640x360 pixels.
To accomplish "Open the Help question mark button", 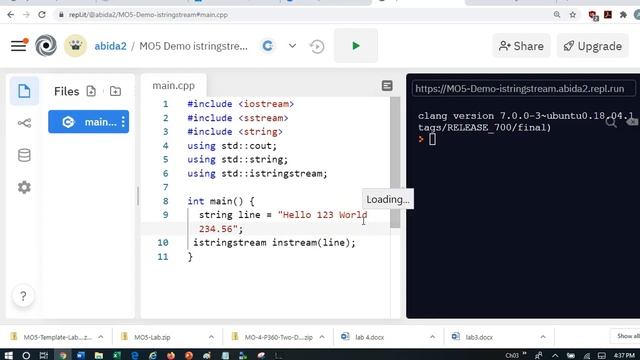I will [23, 296].
